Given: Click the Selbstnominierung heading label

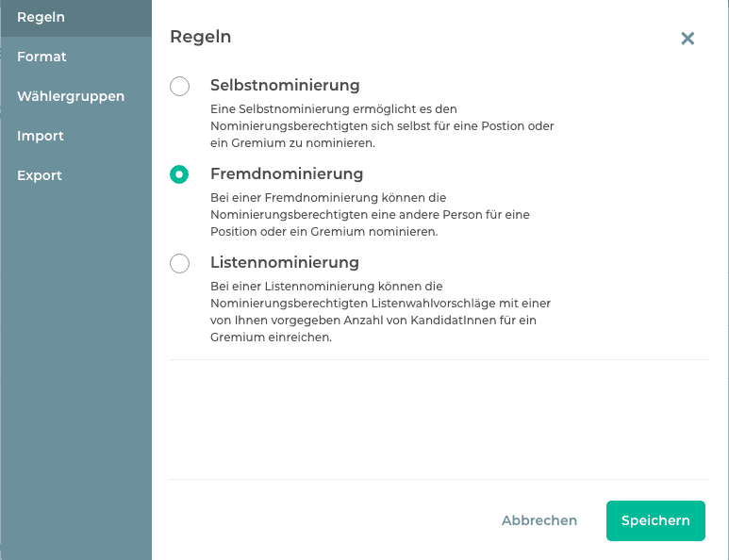Looking at the screenshot, I should [x=285, y=86].
